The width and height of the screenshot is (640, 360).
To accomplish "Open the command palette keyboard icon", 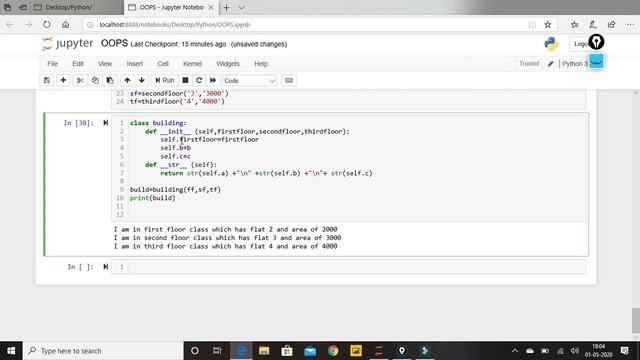I will tap(289, 80).
